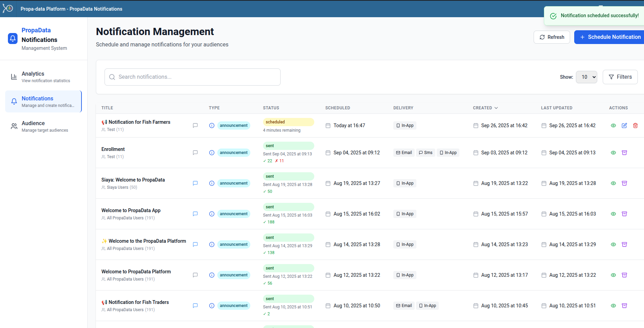View the Notification for Fish Farmers details
The image size is (644, 328).
click(x=613, y=125)
